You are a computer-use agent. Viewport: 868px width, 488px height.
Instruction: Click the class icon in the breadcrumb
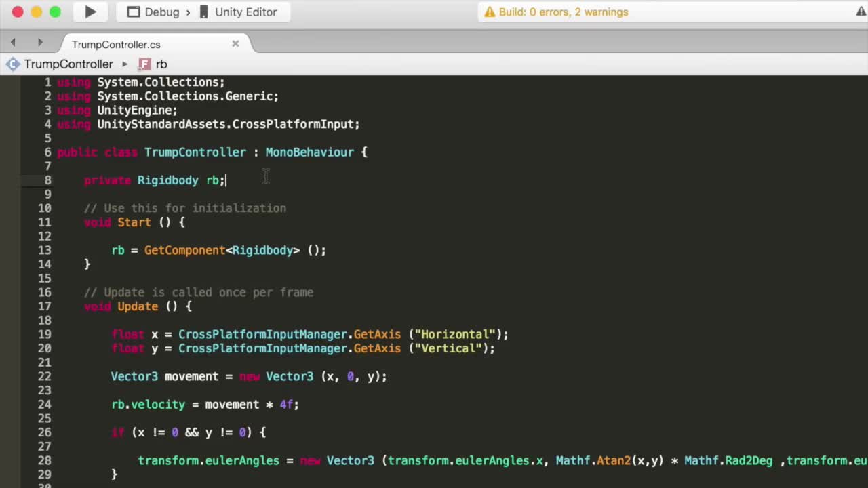pos(13,64)
